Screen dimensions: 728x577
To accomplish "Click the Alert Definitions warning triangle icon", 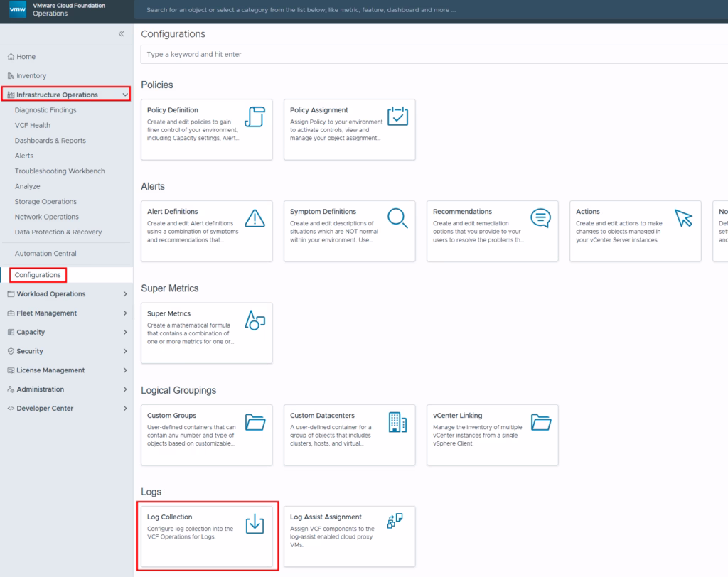I will pos(255,218).
